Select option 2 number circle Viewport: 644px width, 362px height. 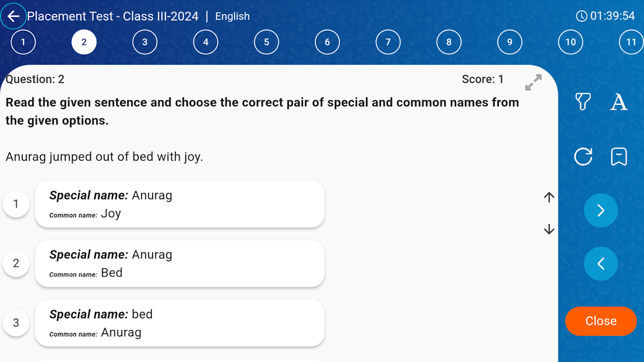coord(16,263)
